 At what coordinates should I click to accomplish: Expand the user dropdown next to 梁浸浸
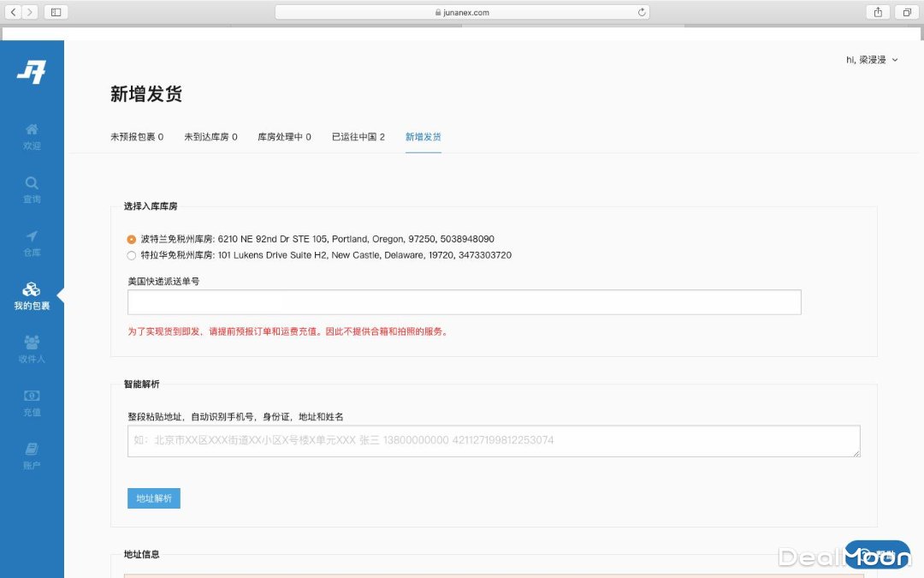895,60
